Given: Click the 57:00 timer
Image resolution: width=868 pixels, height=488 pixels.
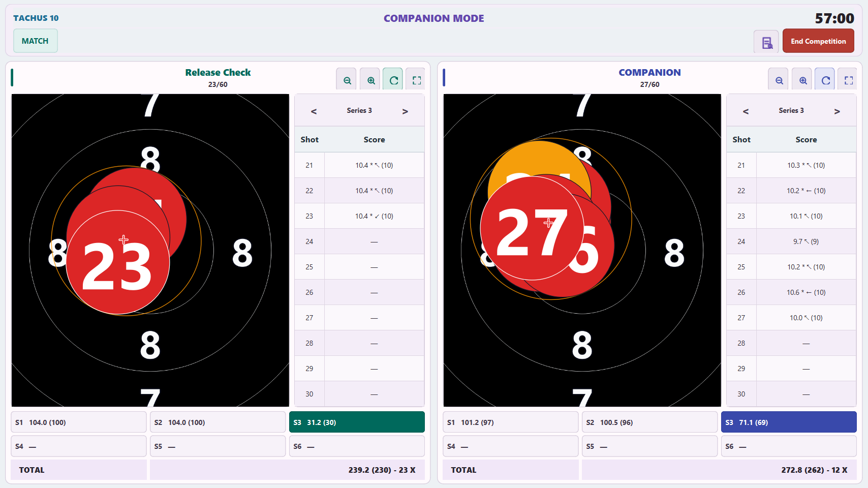Looking at the screenshot, I should [834, 18].
